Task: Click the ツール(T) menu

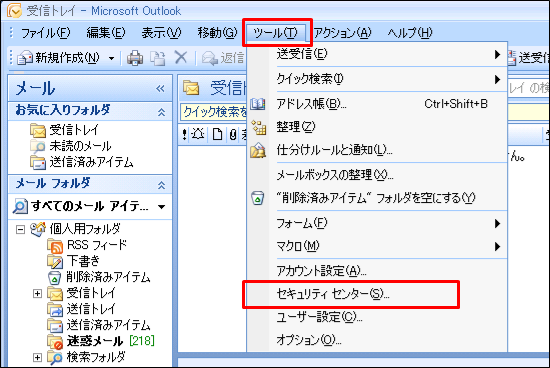Action: click(x=276, y=33)
